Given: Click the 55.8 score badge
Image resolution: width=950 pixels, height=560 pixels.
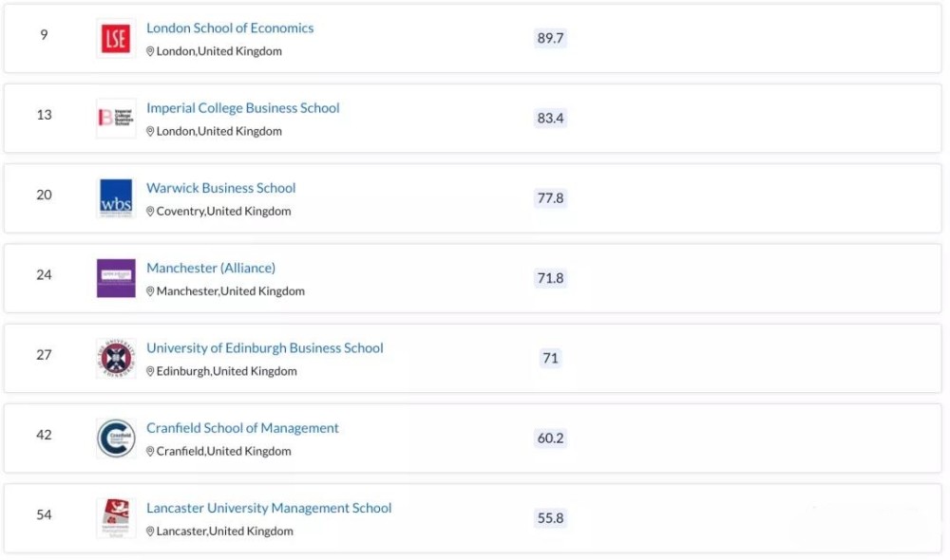Looking at the screenshot, I should pyautogui.click(x=550, y=518).
